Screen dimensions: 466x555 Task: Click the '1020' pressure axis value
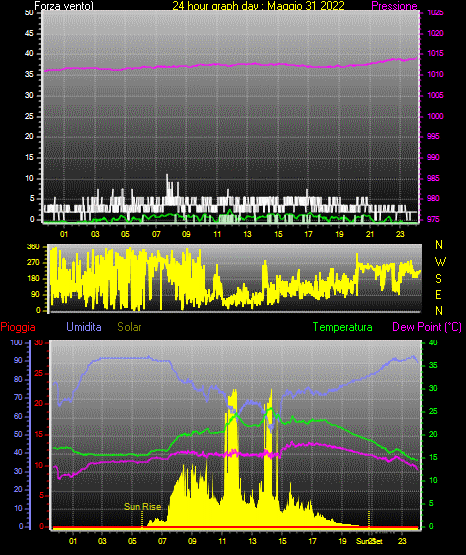point(435,33)
